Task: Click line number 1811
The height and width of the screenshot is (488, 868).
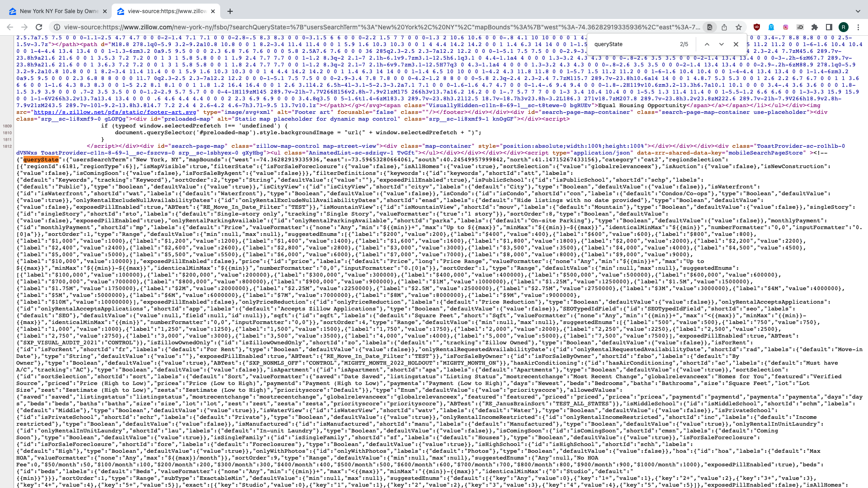Action: point(7,140)
